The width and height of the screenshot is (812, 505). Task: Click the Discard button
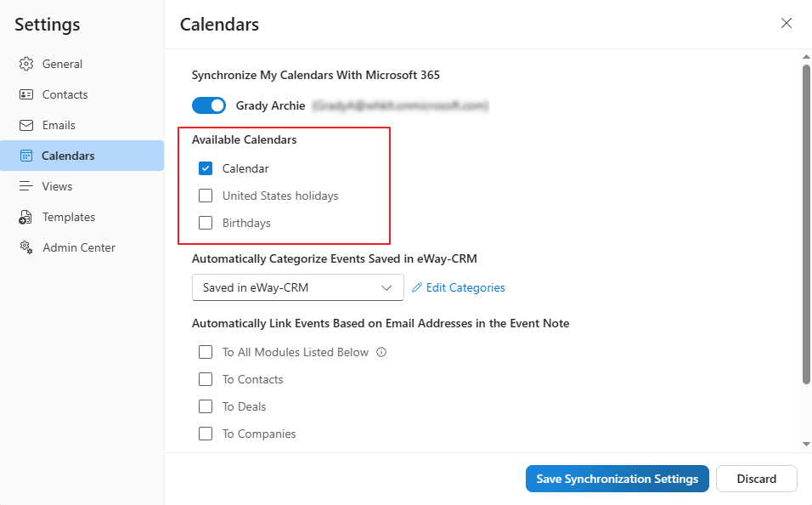(x=756, y=479)
